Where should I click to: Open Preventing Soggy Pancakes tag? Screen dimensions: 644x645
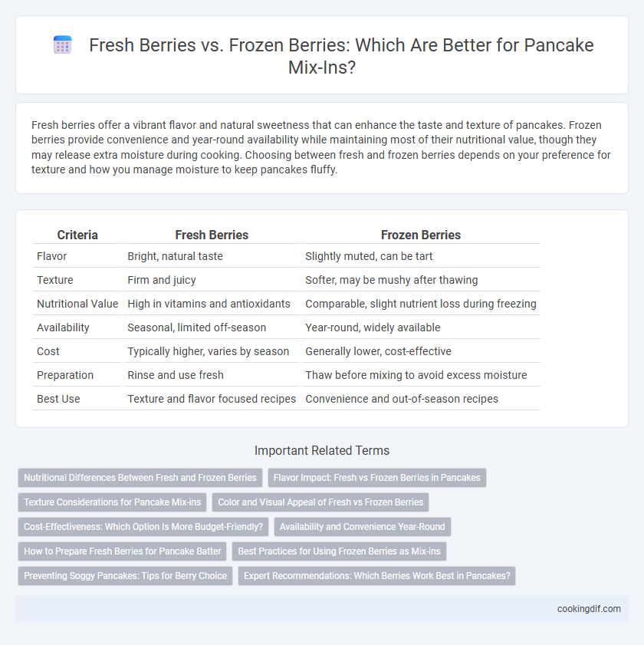click(125, 576)
